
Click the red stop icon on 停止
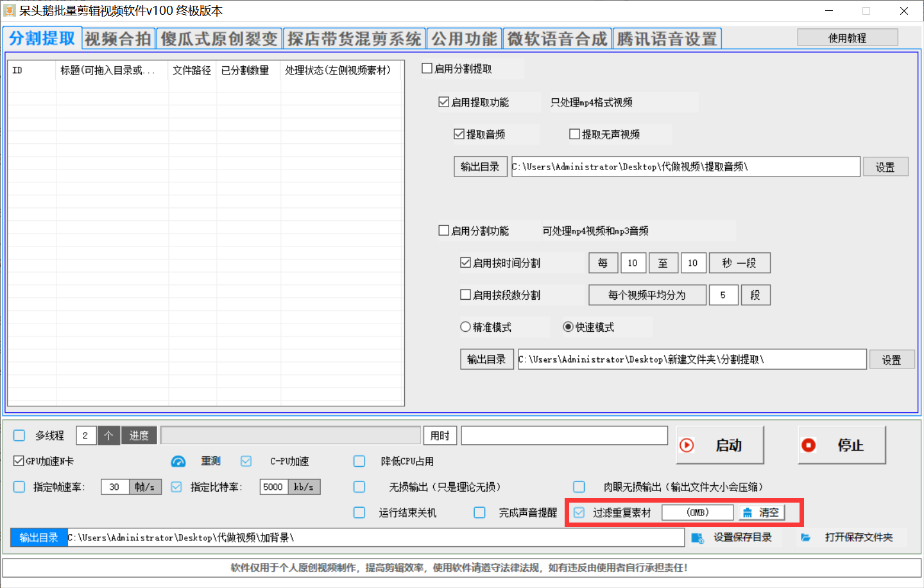tap(809, 445)
